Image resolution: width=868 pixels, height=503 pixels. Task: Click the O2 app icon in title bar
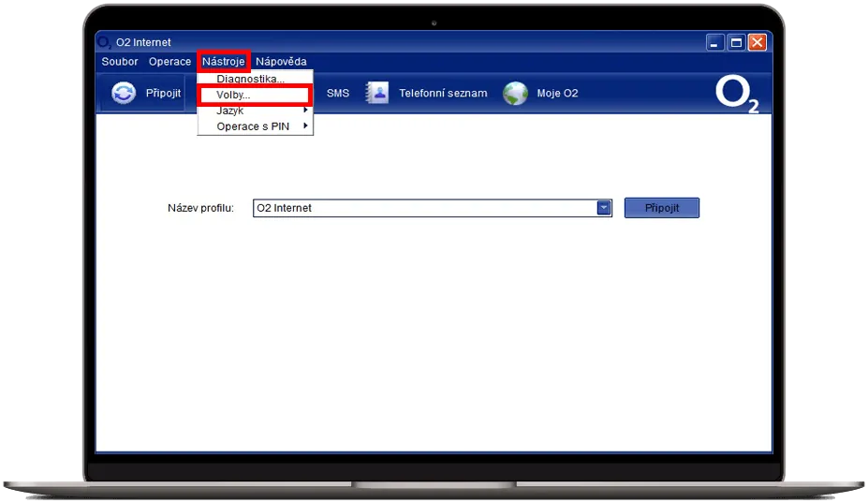click(104, 42)
